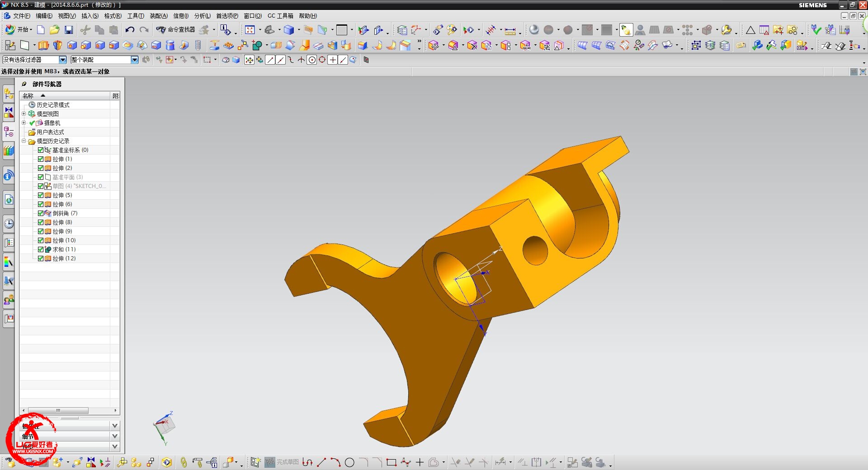Select the Revolve tool icon
868x470 pixels.
click(x=57, y=45)
